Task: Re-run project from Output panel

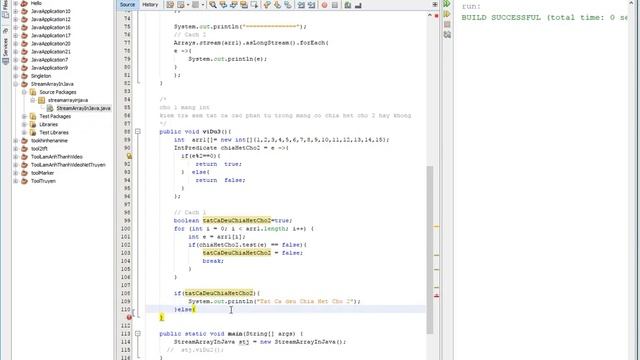Action: [447, 4]
